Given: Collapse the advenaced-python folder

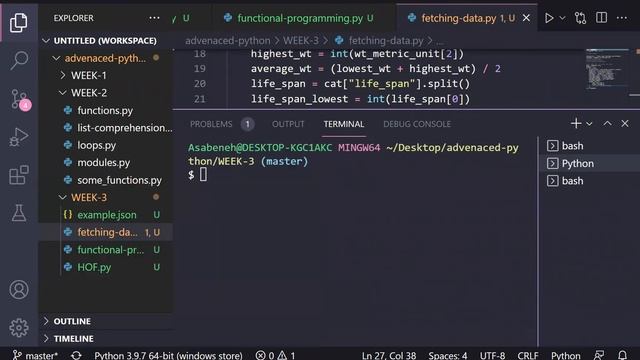Looking at the screenshot, I should pos(105,58).
